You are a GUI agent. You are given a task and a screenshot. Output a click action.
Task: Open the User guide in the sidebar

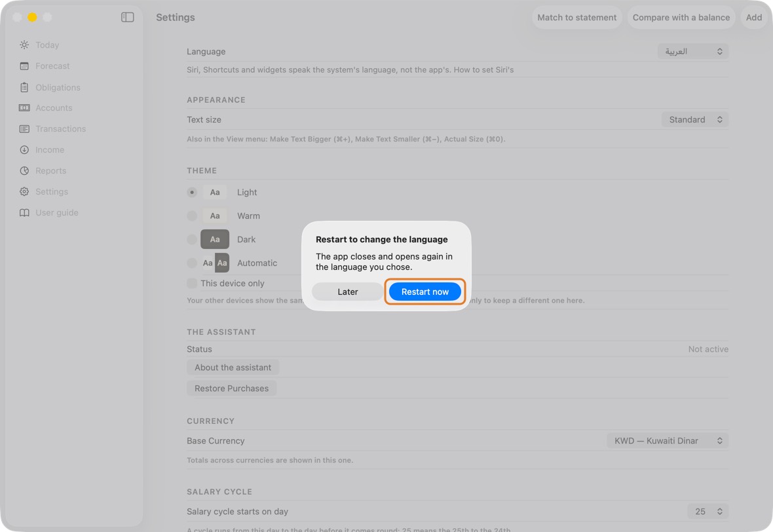click(x=57, y=212)
